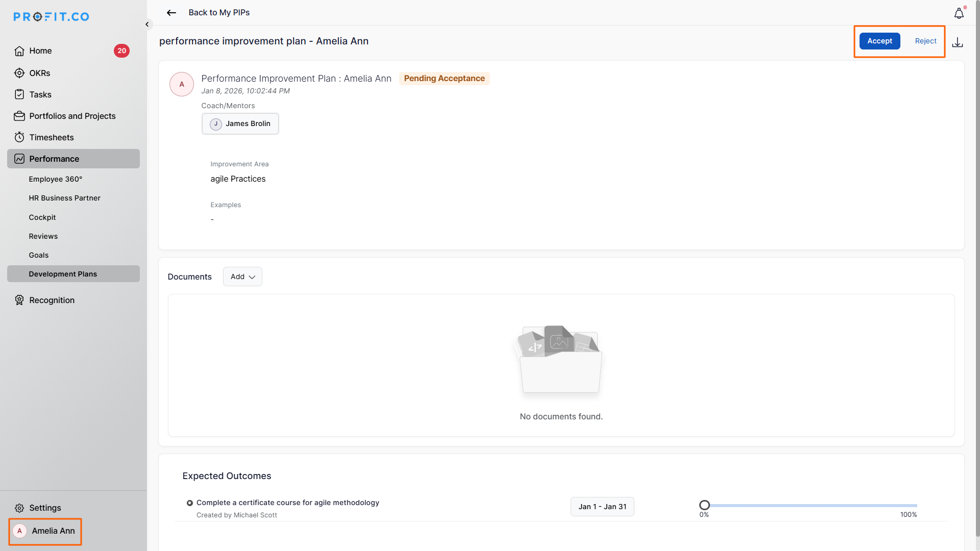Open Development Plans submenu item
Viewport: 980px width, 551px height.
[63, 274]
